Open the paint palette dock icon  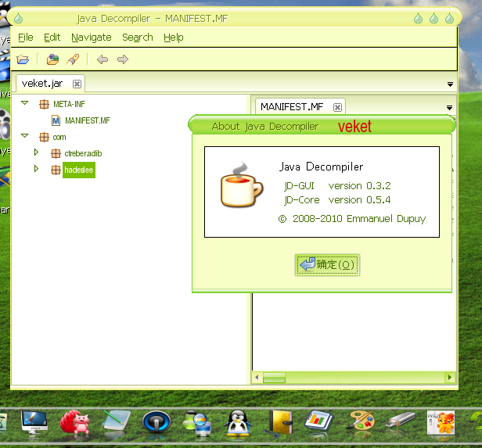(360, 420)
